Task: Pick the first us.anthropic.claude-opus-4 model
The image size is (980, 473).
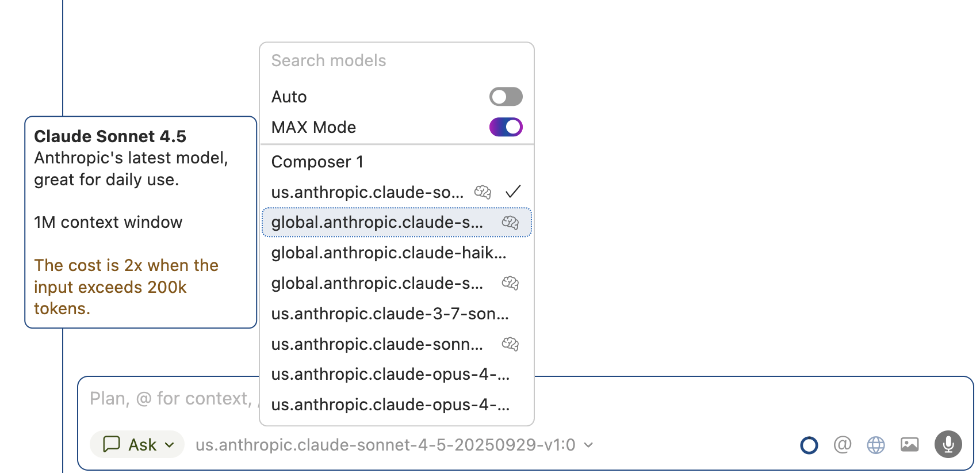Action: [391, 375]
